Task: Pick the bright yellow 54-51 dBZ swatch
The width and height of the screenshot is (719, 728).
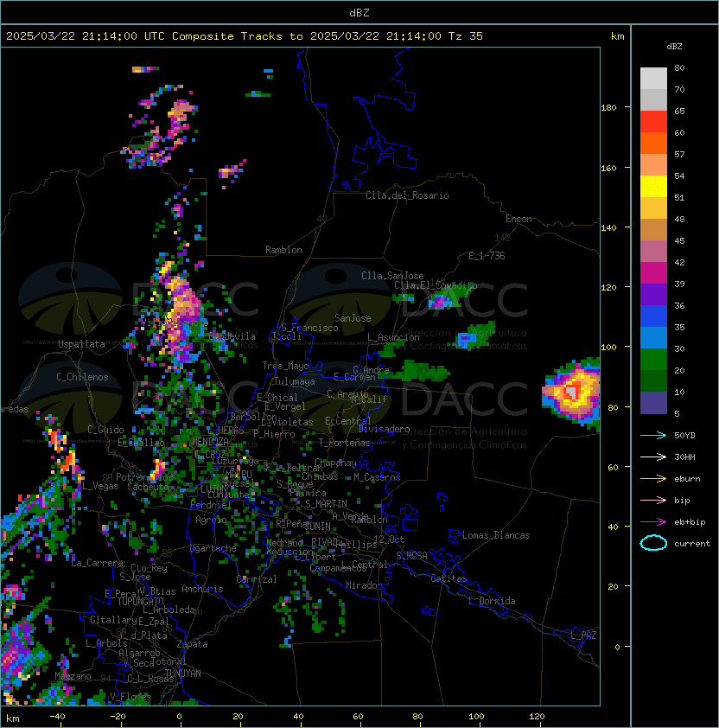Action: [653, 187]
